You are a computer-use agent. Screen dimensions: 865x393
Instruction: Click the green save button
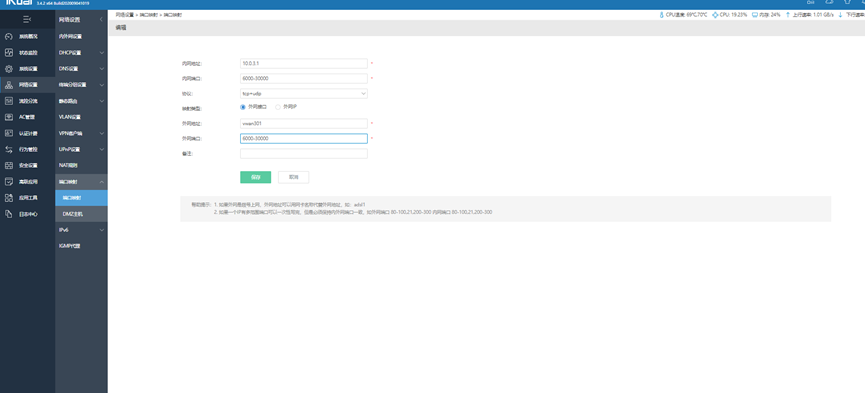point(255,177)
